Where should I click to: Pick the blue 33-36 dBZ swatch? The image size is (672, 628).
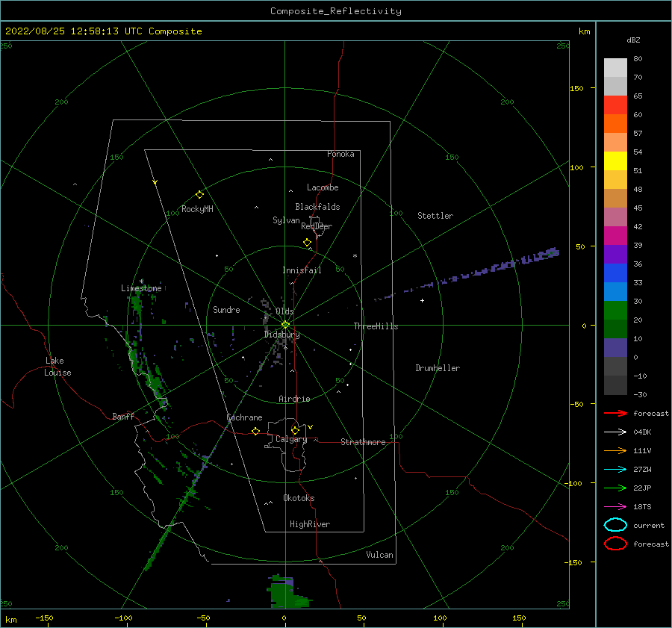pyautogui.click(x=615, y=273)
